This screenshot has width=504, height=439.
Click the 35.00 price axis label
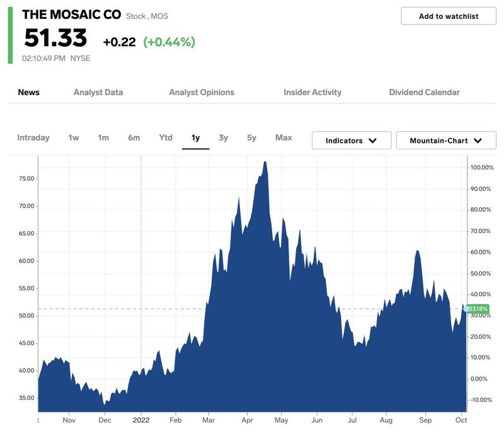click(26, 398)
